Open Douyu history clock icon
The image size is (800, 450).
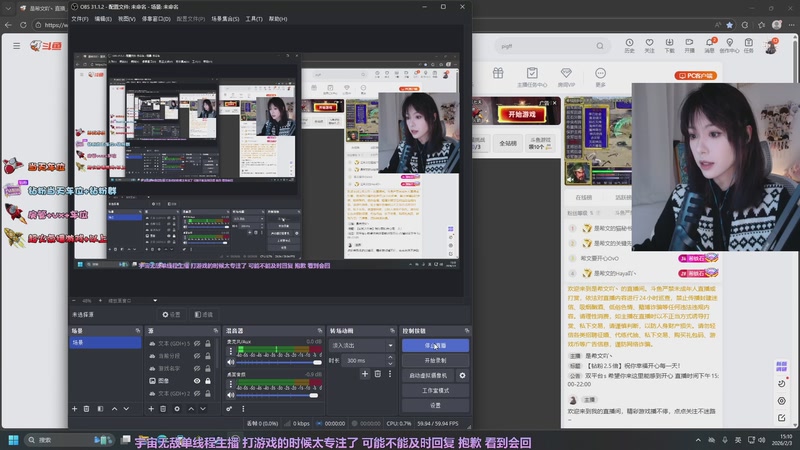point(630,45)
